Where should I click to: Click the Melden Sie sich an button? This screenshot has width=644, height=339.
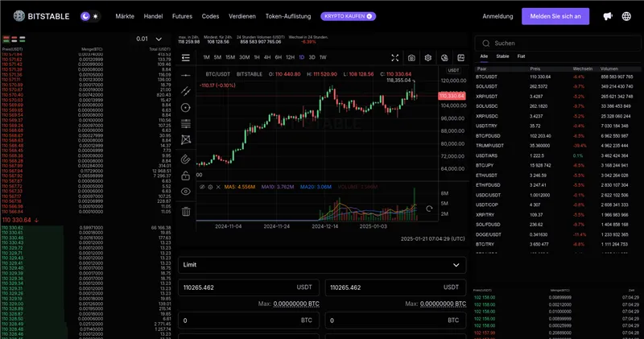click(x=555, y=16)
